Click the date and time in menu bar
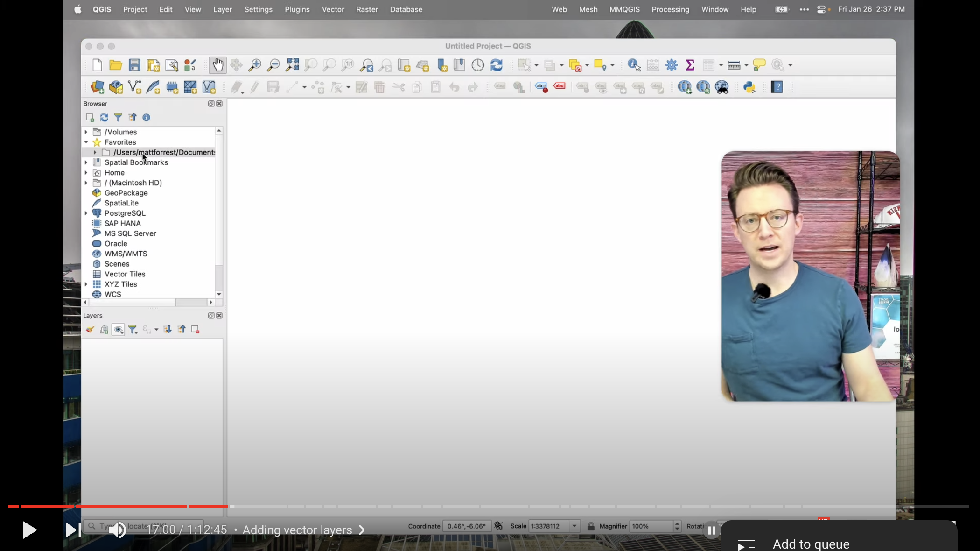Viewport: 980px width, 551px height. [x=871, y=9]
